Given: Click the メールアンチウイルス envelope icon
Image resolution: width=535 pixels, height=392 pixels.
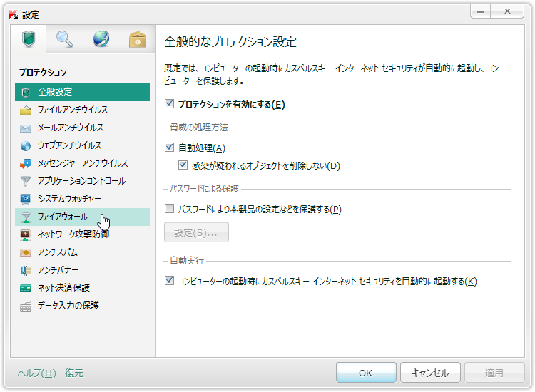Looking at the screenshot, I should (26, 128).
